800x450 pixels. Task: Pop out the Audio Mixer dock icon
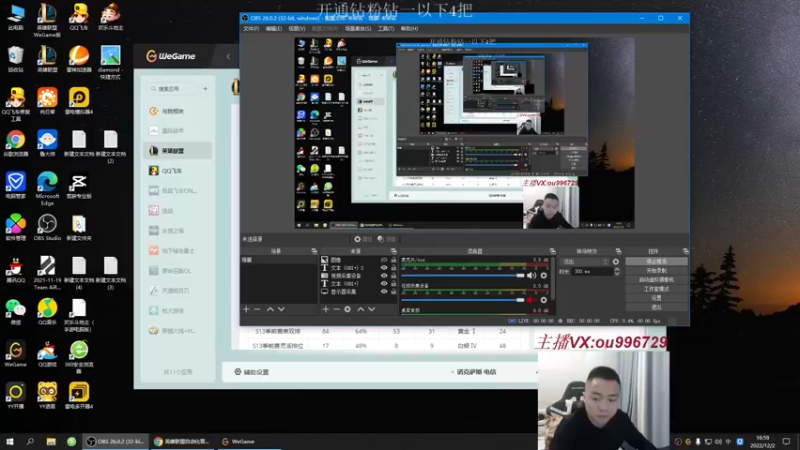coord(553,251)
